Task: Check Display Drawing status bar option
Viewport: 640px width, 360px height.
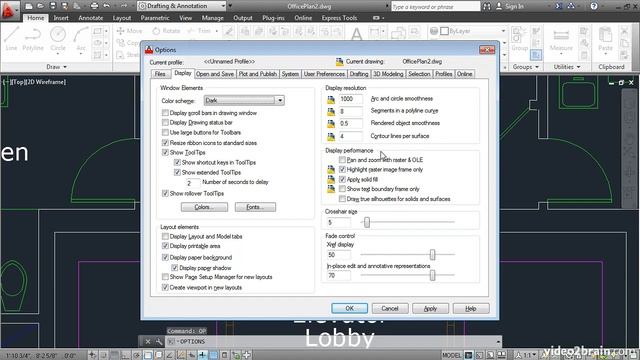Action: tap(165, 122)
